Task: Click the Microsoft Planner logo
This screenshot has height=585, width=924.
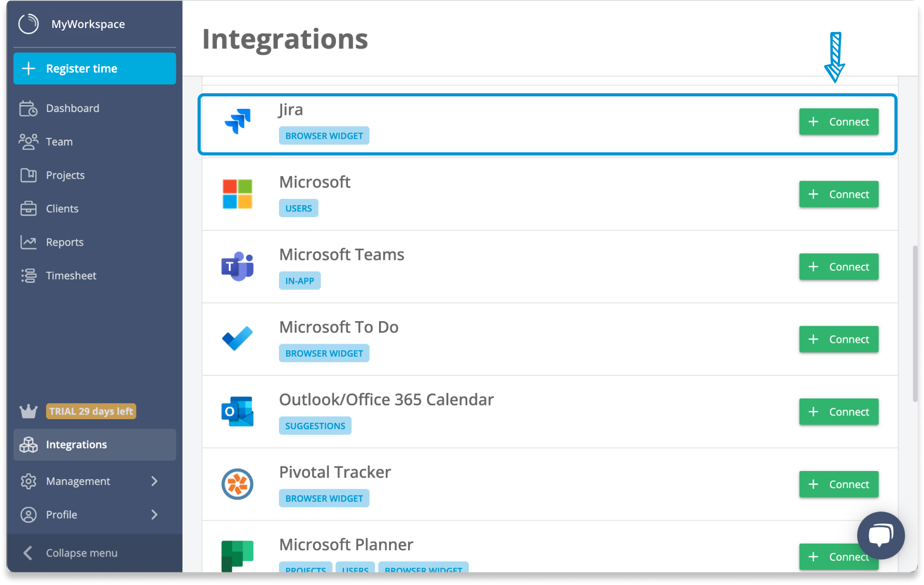Action: (x=237, y=555)
